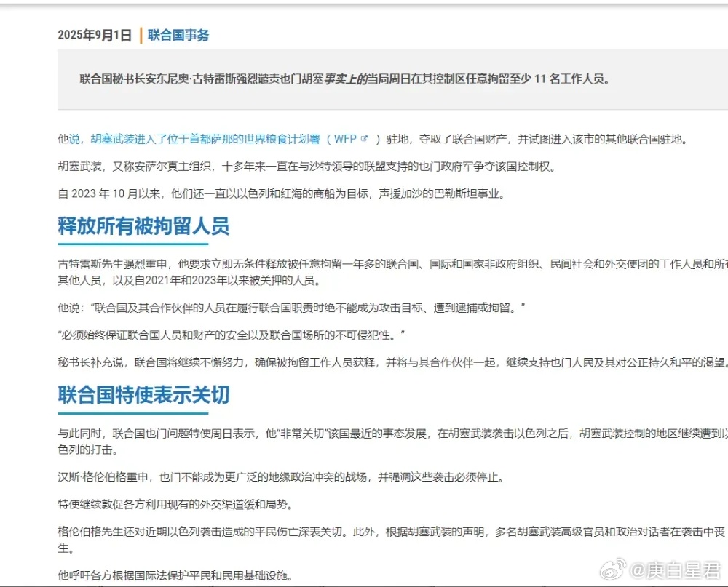Click the line 特使继续敦促各方利用现有的外交渠道缓和局势
This screenshot has width=728, height=587.
176,504
